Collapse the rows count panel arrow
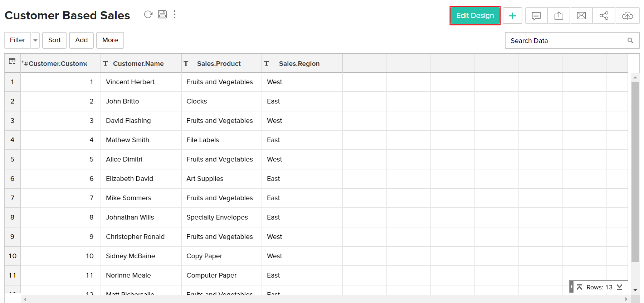The image size is (644, 303). point(572,287)
